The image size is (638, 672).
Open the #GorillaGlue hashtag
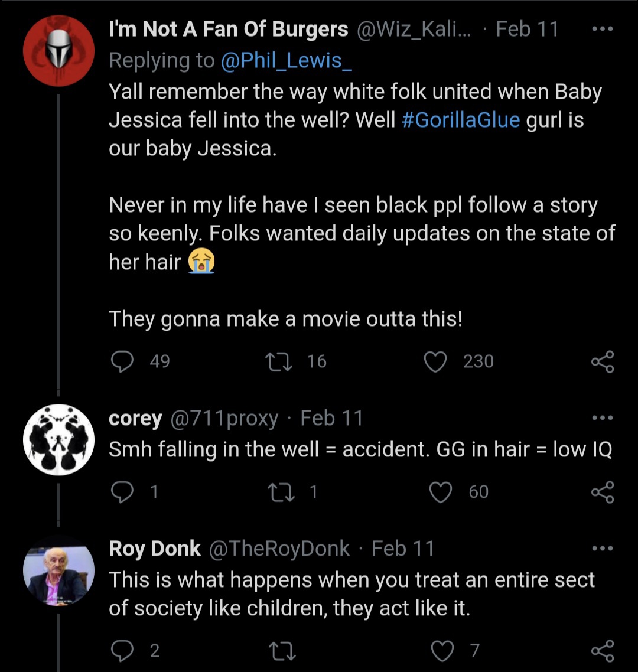coord(461,119)
